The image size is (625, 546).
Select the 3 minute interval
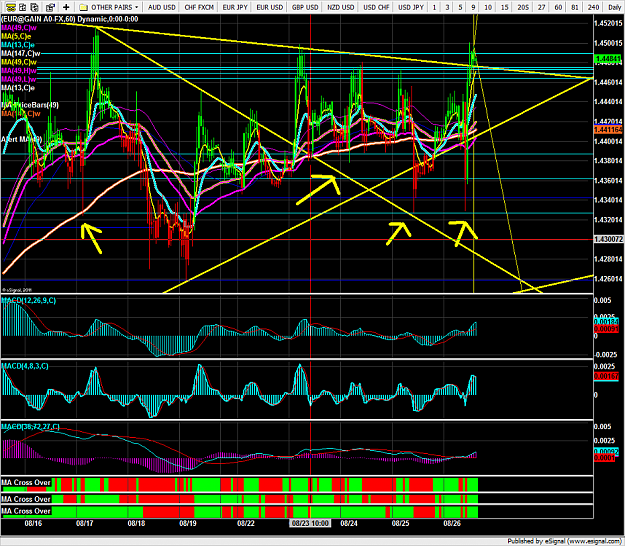tap(447, 7)
